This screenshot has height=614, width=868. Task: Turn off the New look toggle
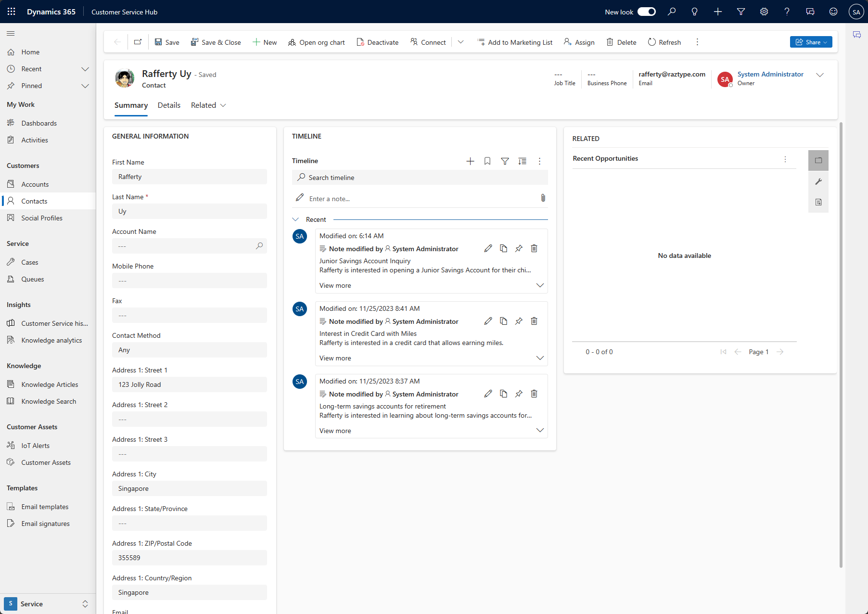click(x=647, y=12)
